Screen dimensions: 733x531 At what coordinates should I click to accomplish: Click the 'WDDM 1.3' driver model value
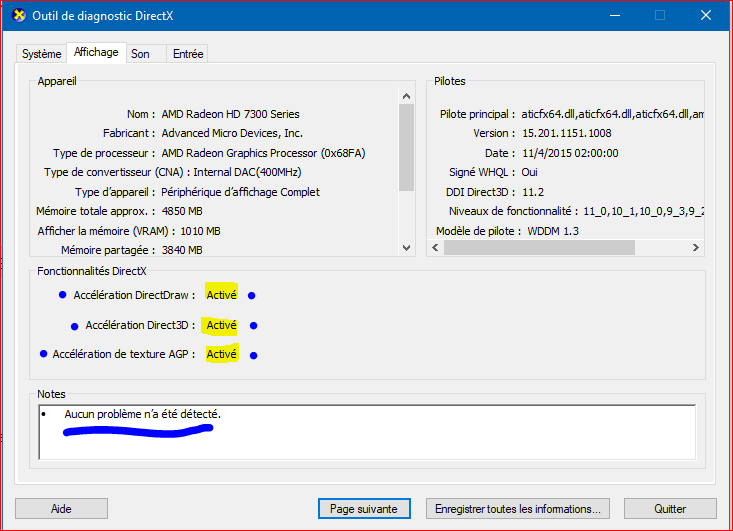point(553,231)
